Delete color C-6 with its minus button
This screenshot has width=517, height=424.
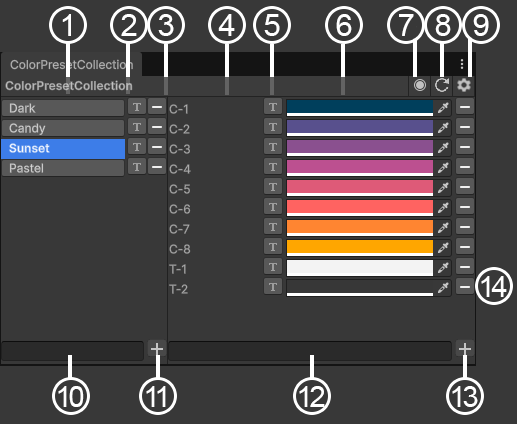coord(465,207)
